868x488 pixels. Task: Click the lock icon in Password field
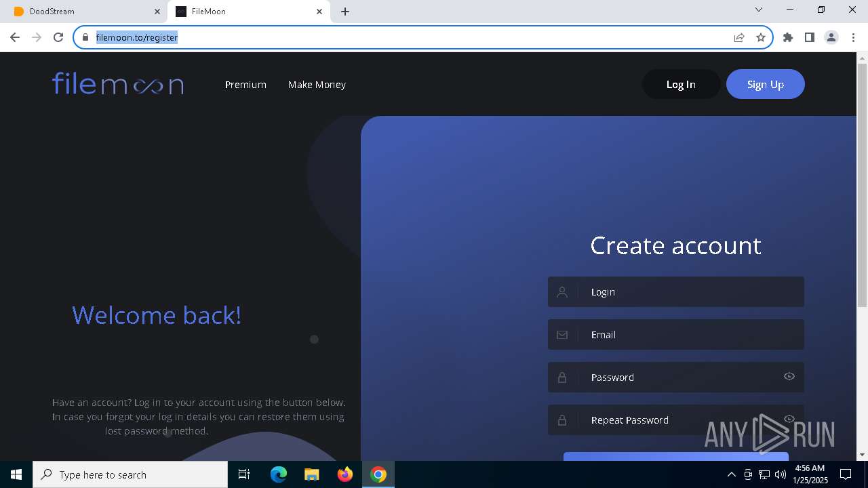(562, 378)
